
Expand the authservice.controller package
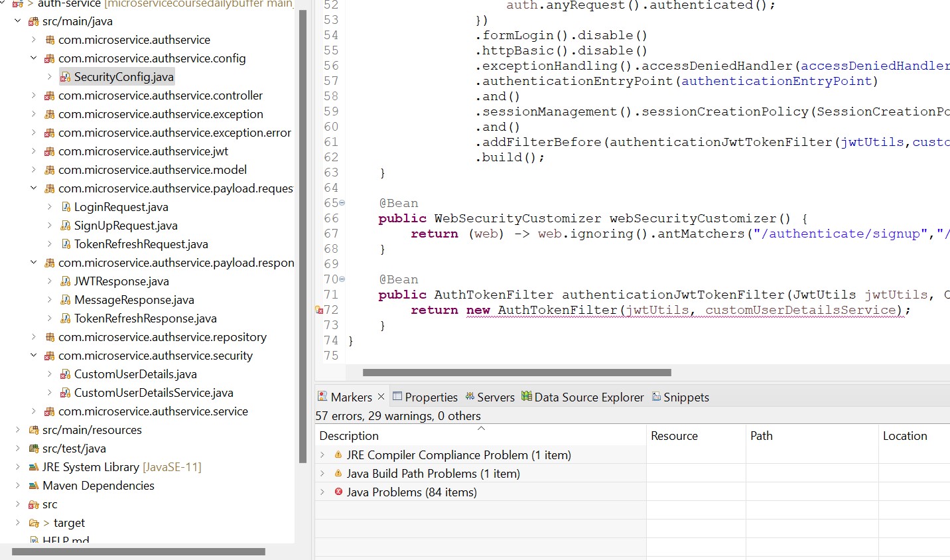click(34, 96)
